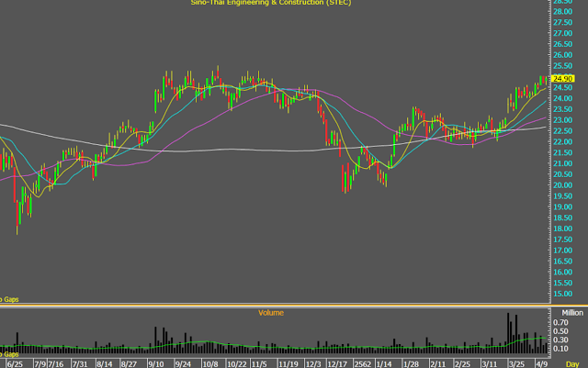The image size is (588, 368).
Task: Click the 21.50 price axis label
Action: 563,153
